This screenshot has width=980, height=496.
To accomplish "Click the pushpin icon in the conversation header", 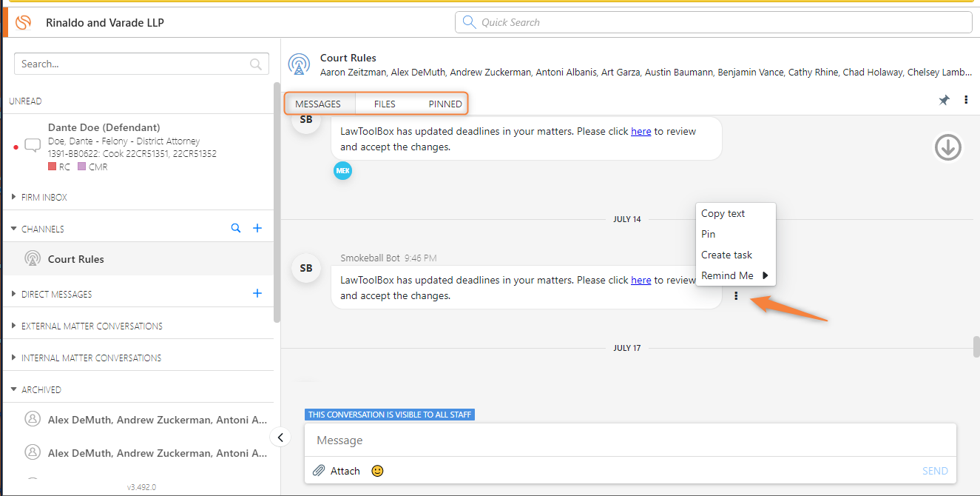I will click(x=944, y=101).
